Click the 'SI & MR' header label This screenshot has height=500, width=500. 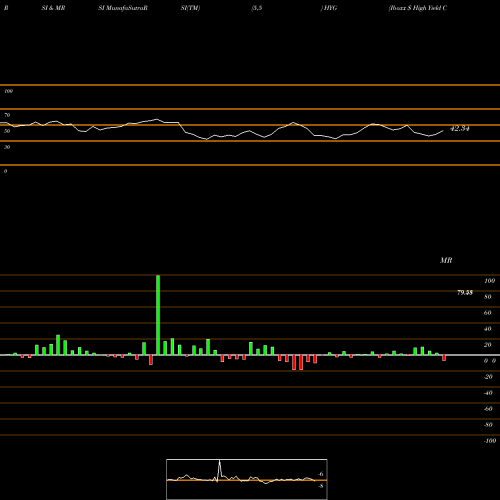53,8
